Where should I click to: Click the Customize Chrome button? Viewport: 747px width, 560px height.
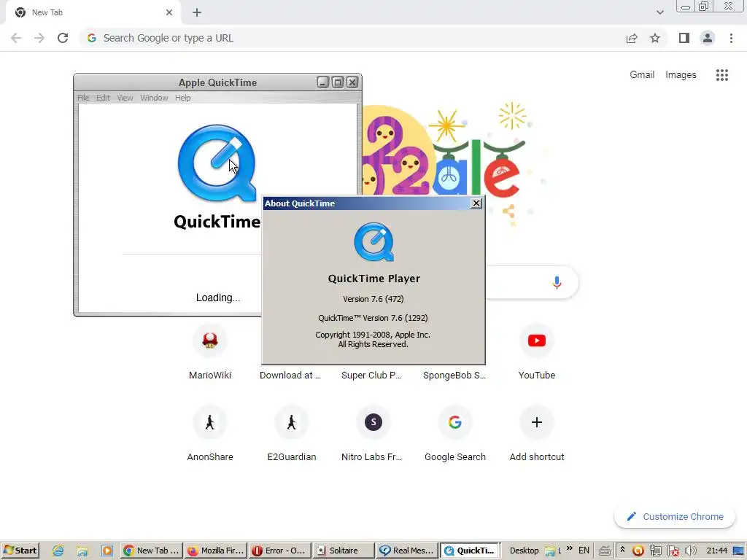point(675,517)
